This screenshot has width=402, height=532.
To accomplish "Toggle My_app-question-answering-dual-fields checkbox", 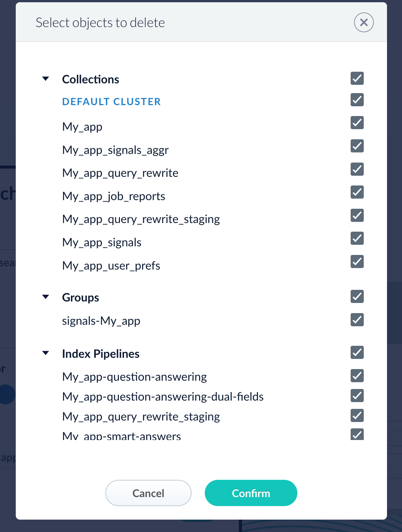I will [x=357, y=396].
